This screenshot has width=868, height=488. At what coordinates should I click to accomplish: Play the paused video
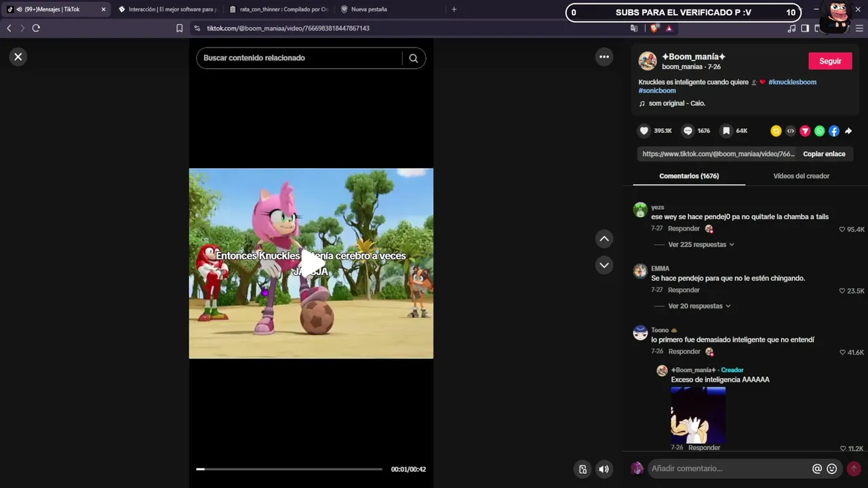tap(311, 263)
